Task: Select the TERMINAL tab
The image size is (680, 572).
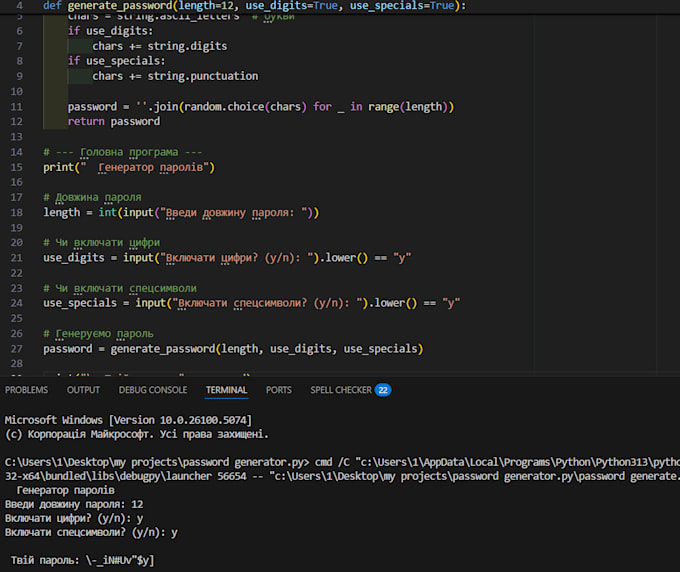Action: [x=226, y=390]
